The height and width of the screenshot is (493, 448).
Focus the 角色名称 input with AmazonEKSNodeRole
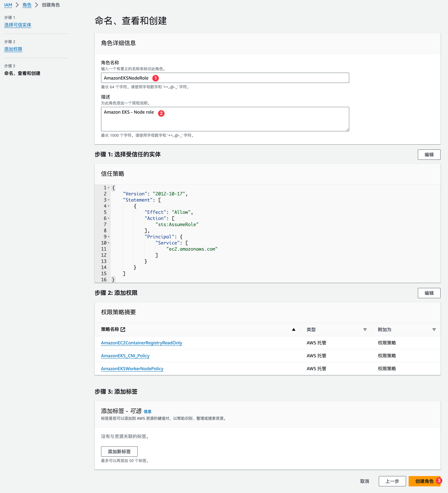click(225, 78)
